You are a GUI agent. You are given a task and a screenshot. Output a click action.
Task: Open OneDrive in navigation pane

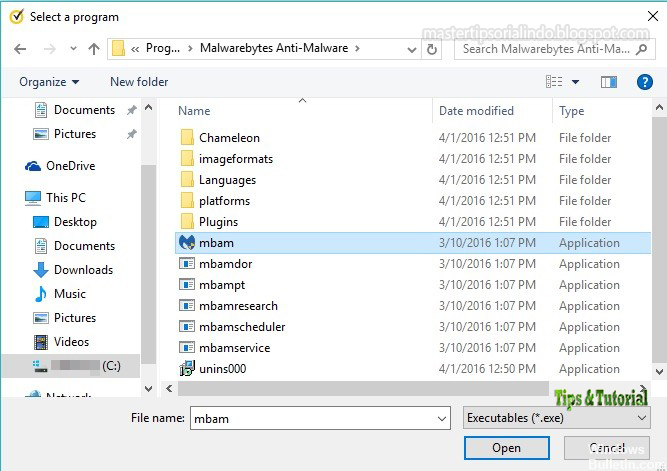click(x=60, y=166)
